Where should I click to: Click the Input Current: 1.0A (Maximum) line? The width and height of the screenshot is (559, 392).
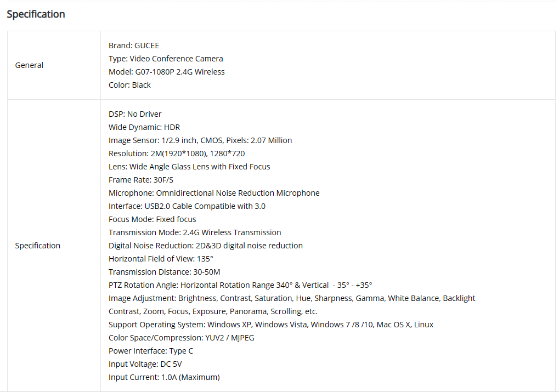pos(164,377)
